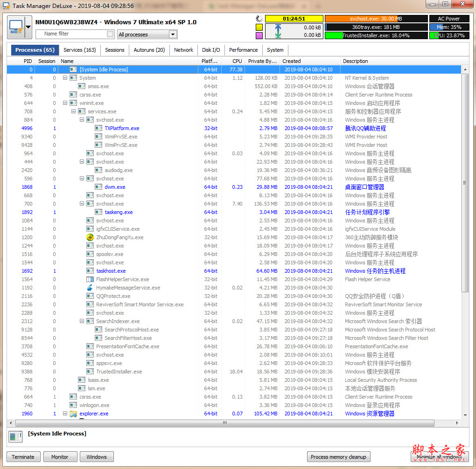Sort by the Created column header
The image size is (476, 469).
click(310, 61)
